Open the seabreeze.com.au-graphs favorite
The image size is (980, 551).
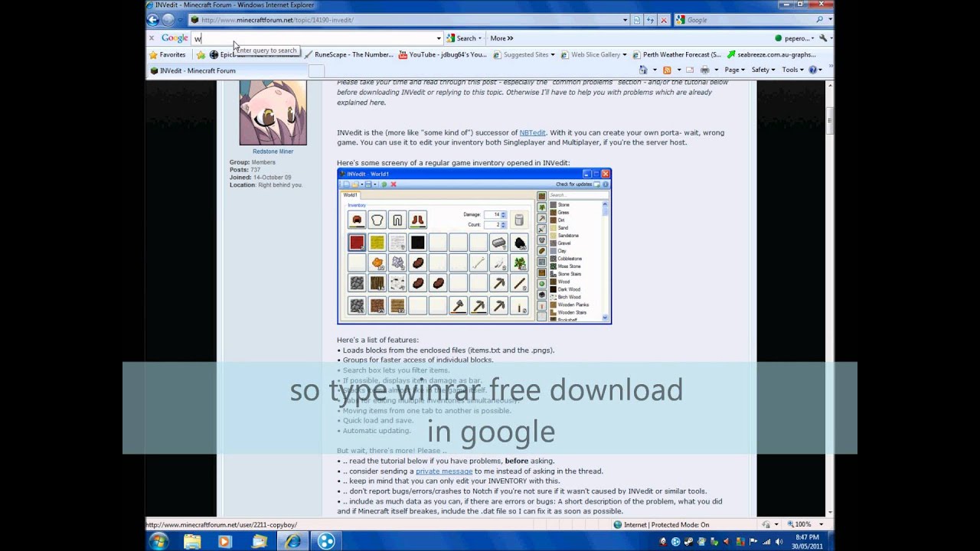(771, 54)
